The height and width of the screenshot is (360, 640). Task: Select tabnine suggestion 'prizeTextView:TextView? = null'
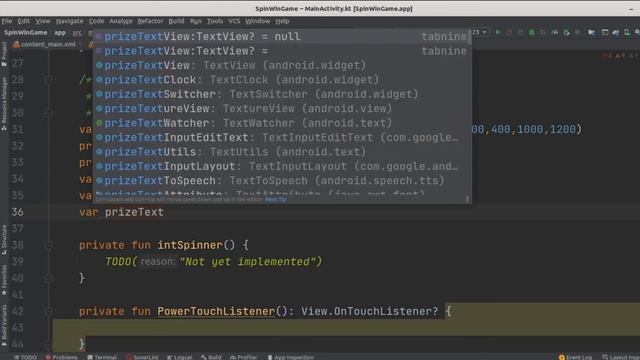click(281, 37)
